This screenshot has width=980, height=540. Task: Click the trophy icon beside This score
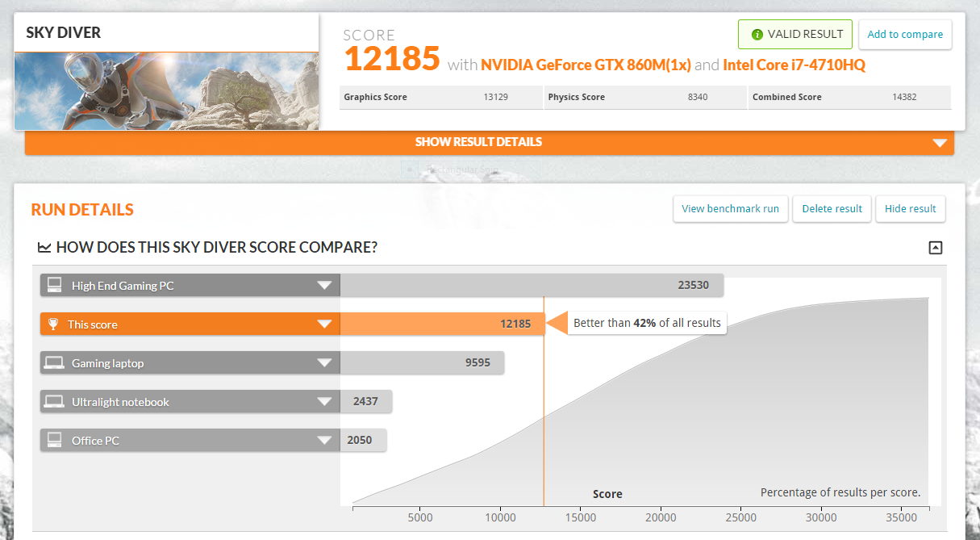click(x=53, y=324)
